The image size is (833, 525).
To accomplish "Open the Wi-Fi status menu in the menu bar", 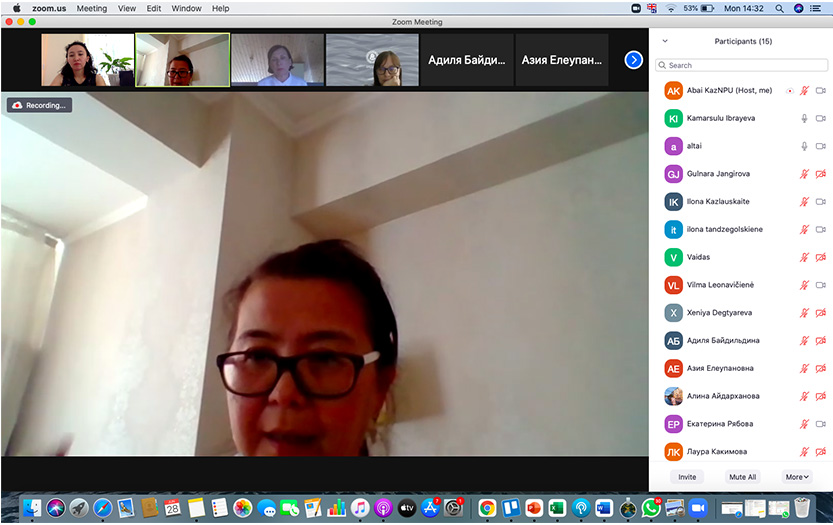I will [x=670, y=8].
